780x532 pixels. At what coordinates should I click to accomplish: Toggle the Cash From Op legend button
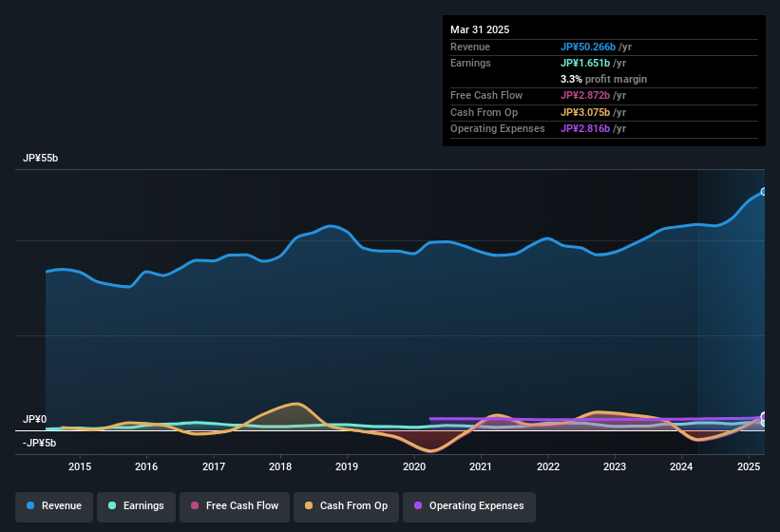[x=346, y=506]
